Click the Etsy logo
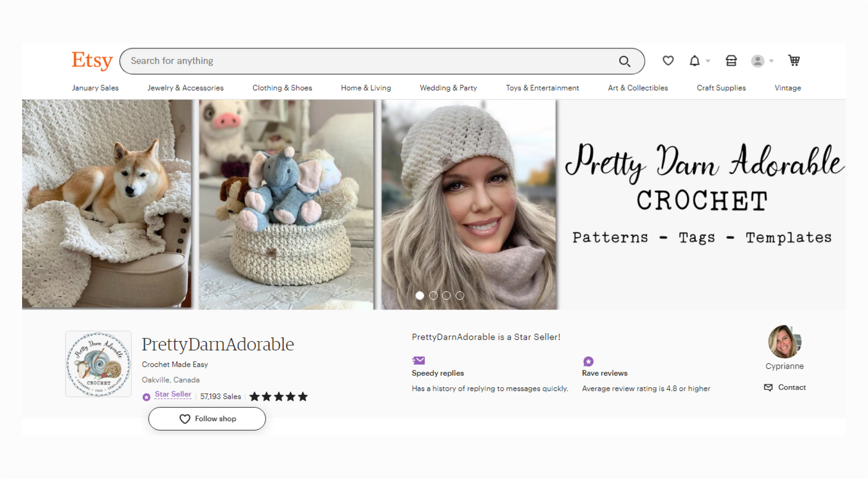The height and width of the screenshot is (479, 868). click(91, 61)
